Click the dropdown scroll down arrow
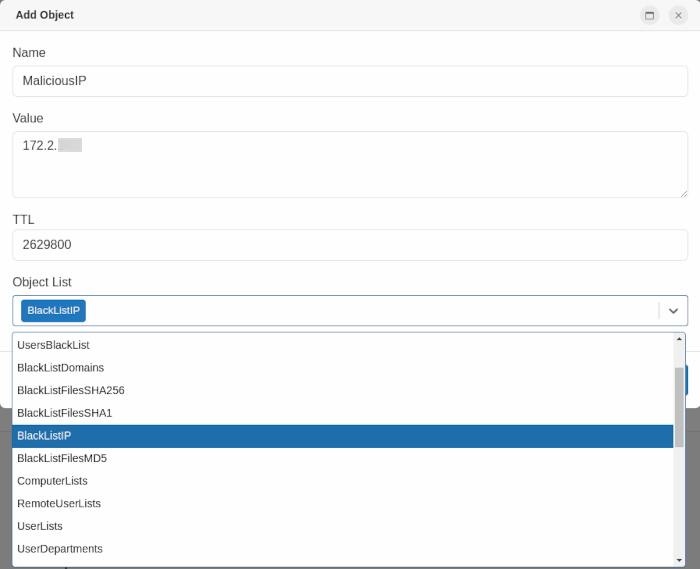The width and height of the screenshot is (700, 569). (x=679, y=560)
